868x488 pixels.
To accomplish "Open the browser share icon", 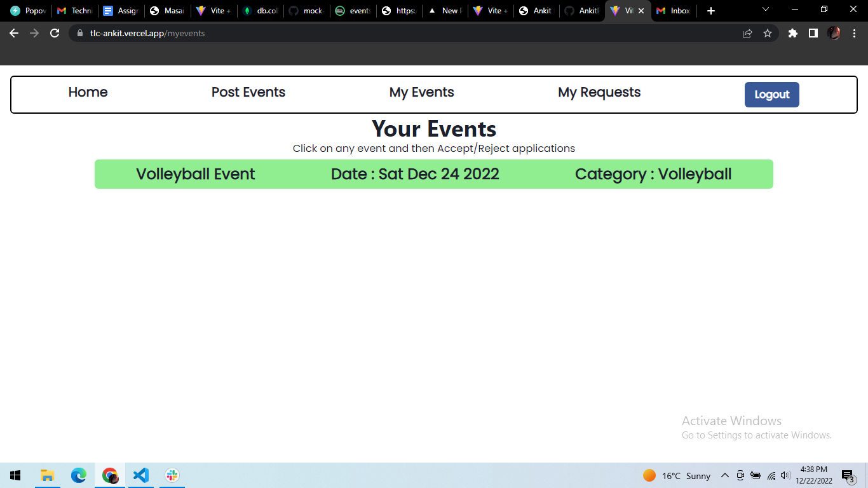I will 747,32.
